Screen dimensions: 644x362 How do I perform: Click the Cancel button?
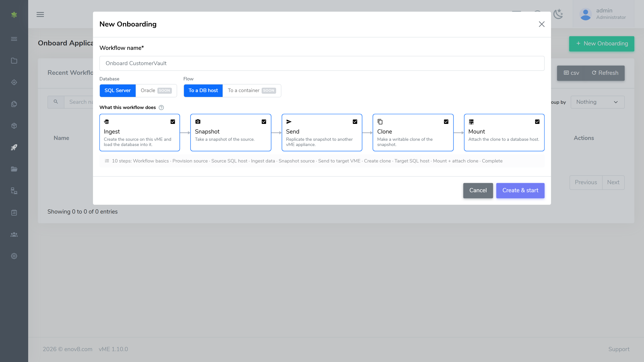(x=478, y=190)
